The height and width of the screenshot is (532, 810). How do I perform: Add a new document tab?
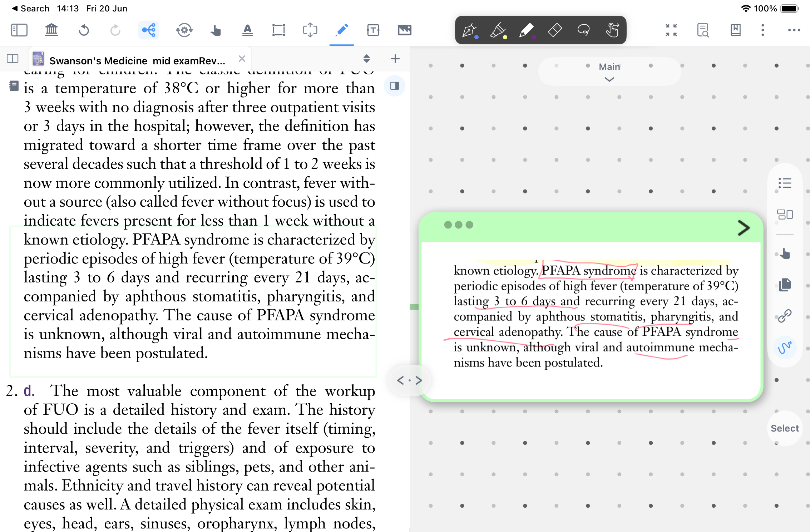point(395,59)
